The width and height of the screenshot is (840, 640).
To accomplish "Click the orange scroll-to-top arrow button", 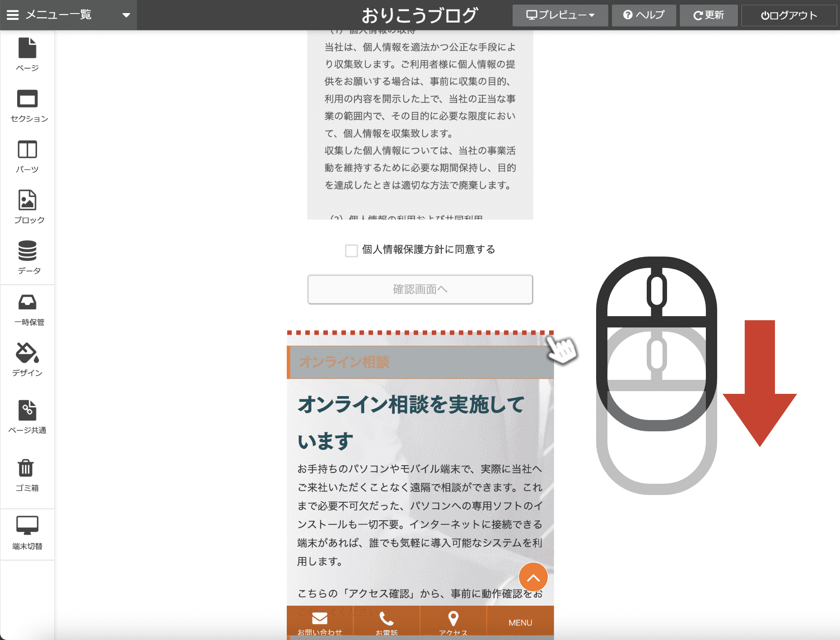I will point(533,577).
